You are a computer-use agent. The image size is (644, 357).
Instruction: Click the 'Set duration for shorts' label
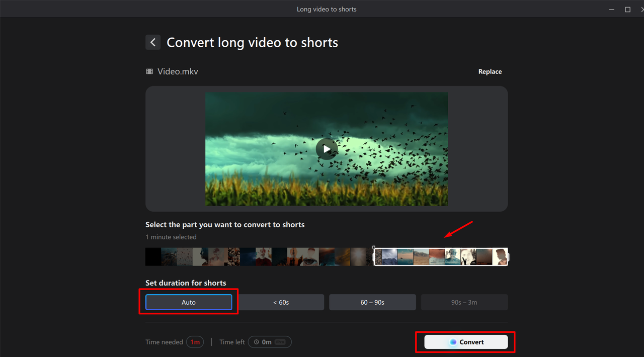(x=186, y=283)
